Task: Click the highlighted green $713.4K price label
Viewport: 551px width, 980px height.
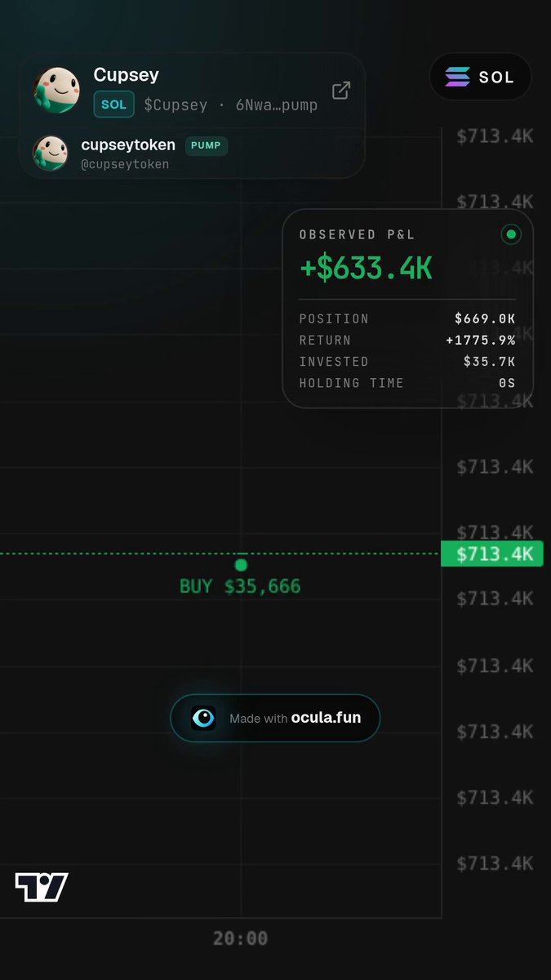Action: (x=492, y=555)
